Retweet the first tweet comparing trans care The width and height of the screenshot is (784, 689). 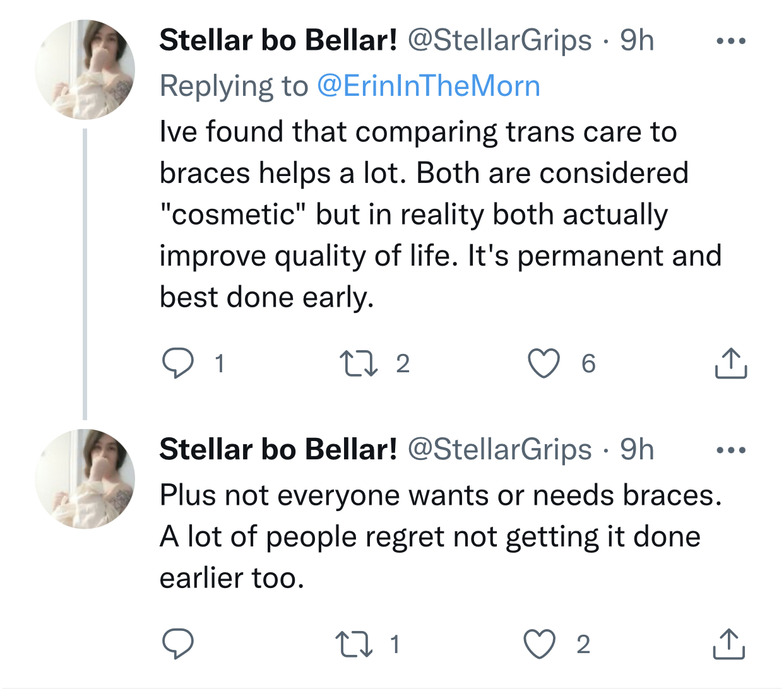(359, 363)
